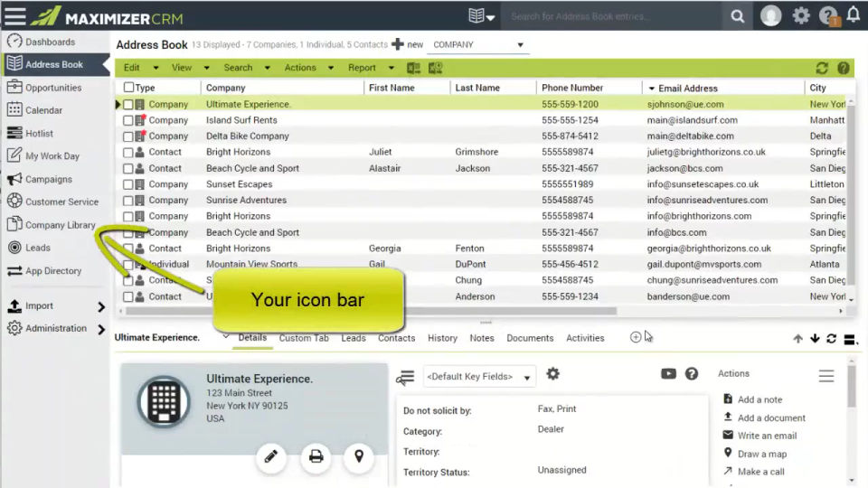Viewport: 868px width, 488px height.
Task: Open the Default Key Fields dropdown
Action: click(x=479, y=377)
